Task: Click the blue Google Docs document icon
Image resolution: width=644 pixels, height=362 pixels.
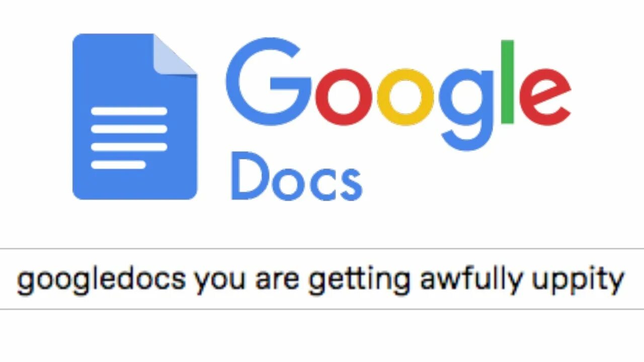Action: pos(135,117)
